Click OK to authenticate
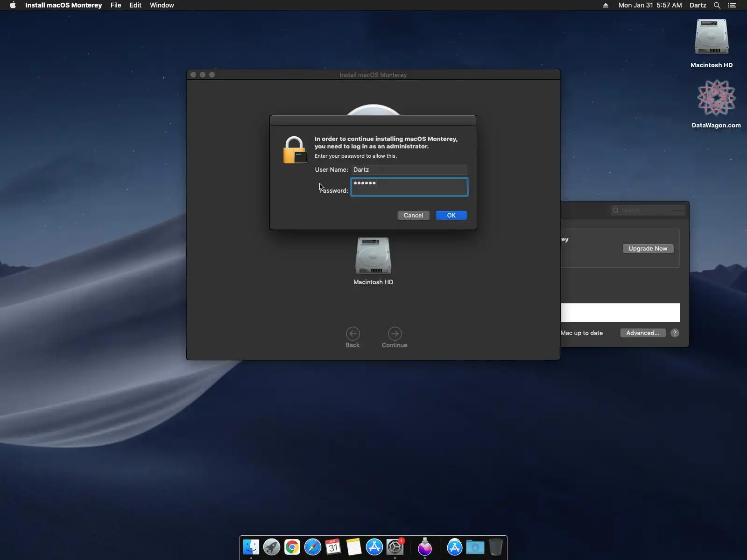 tap(451, 215)
